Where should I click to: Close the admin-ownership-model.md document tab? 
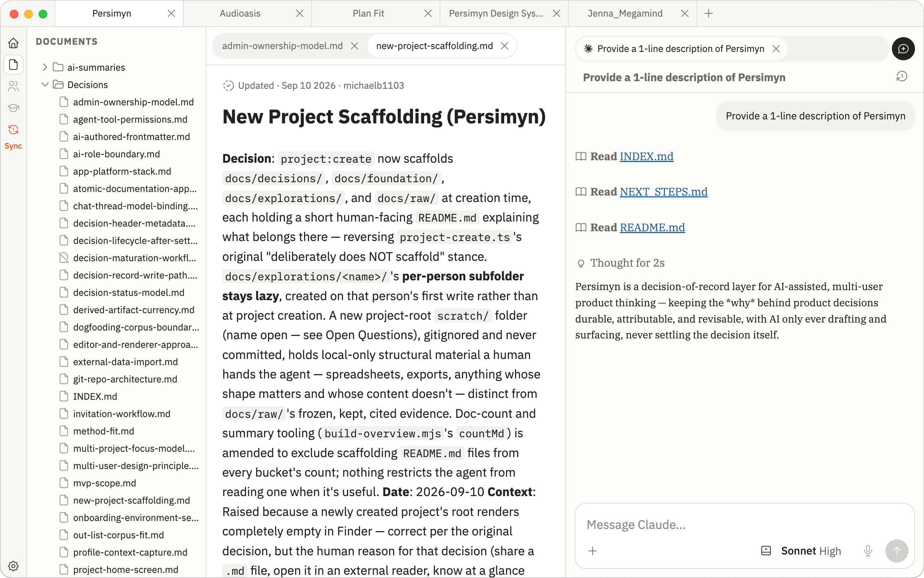click(x=354, y=46)
